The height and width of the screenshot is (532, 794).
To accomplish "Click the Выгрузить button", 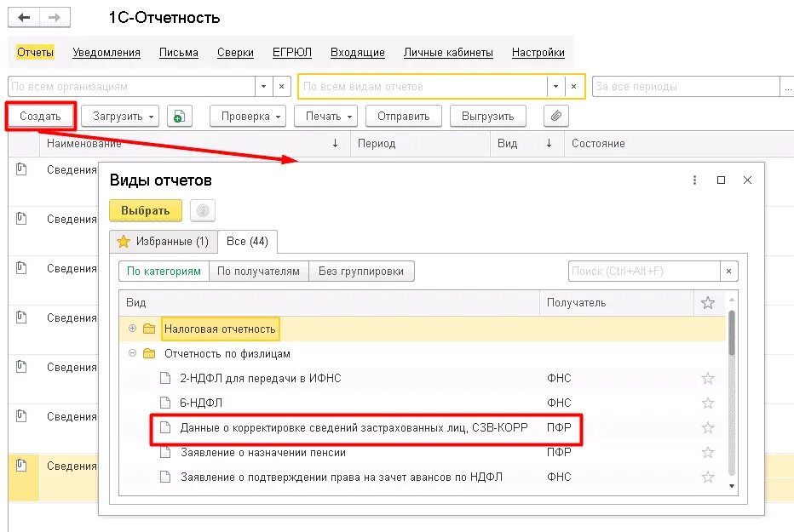I will [487, 117].
